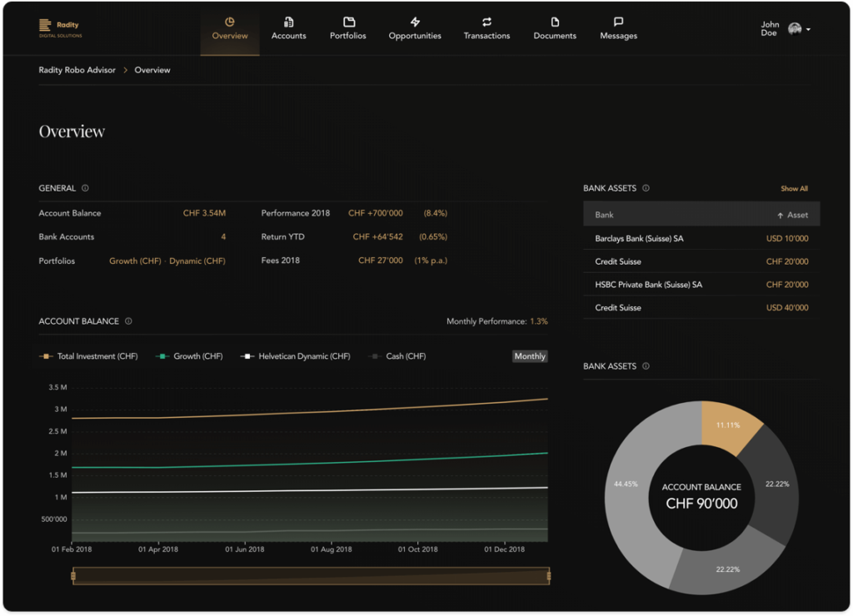Click the left handle of range slider

point(73,575)
